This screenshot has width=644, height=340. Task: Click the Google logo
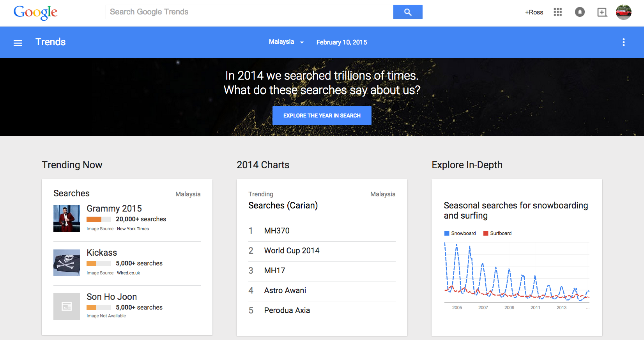[35, 12]
